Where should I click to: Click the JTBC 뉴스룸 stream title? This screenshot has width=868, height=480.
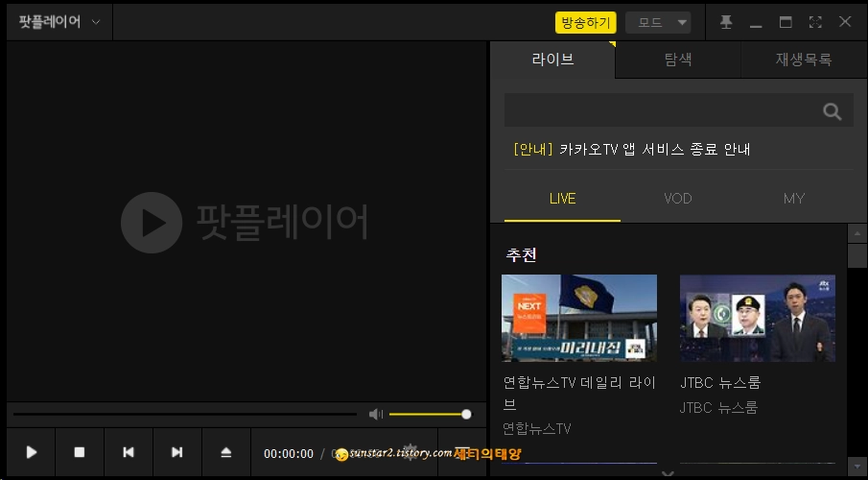pyautogui.click(x=720, y=382)
